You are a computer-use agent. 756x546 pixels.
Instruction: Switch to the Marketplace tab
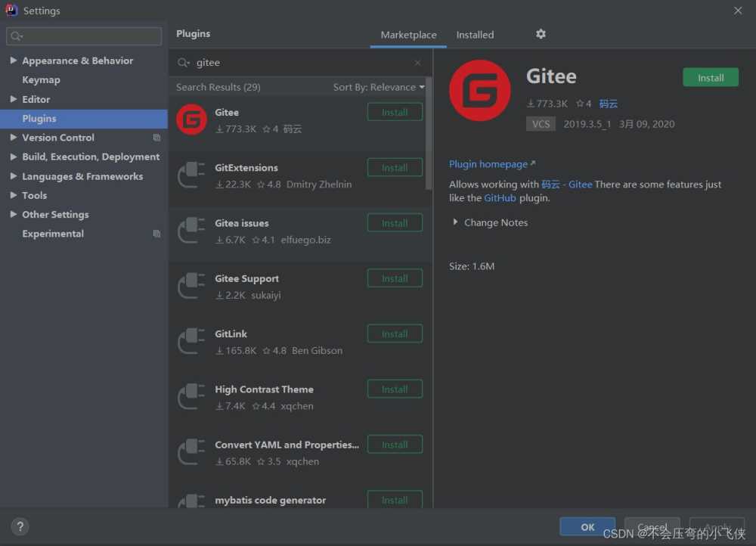click(x=408, y=35)
